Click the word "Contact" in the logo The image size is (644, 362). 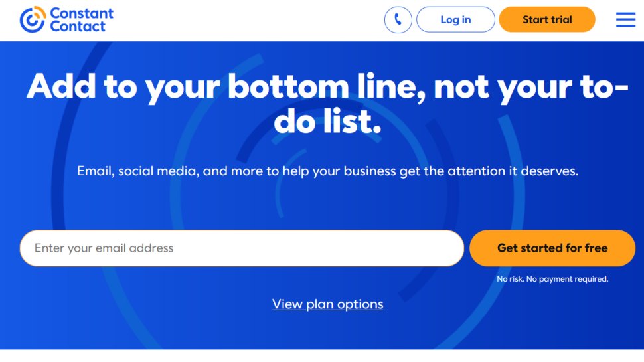pyautogui.click(x=77, y=27)
